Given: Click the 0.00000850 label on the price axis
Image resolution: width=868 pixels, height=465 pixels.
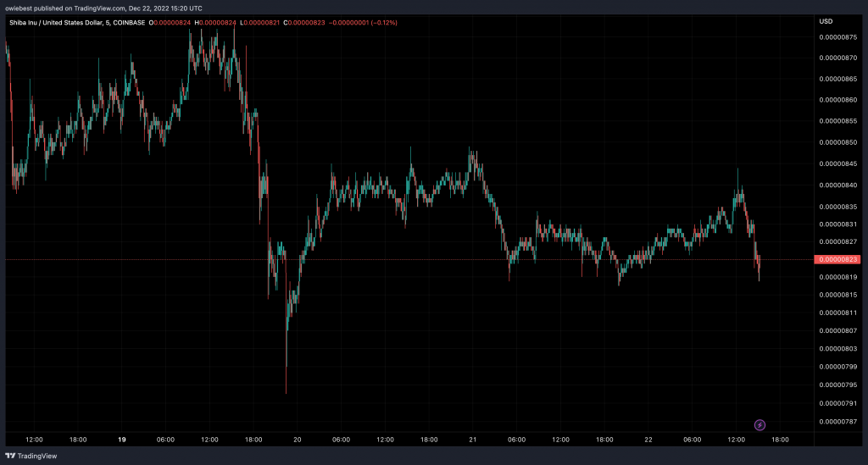Looking at the screenshot, I should [838, 142].
